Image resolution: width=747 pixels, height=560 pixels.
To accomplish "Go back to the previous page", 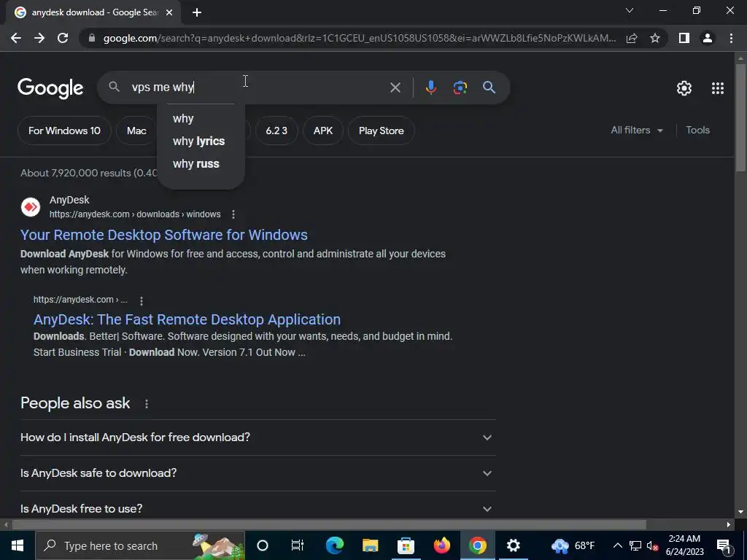I will click(x=16, y=38).
